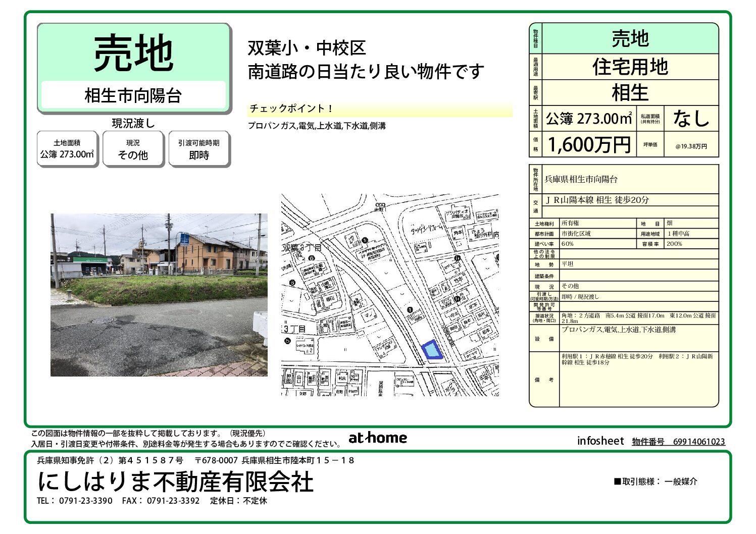
Task: Open the neighborhood map image
Action: (390, 295)
